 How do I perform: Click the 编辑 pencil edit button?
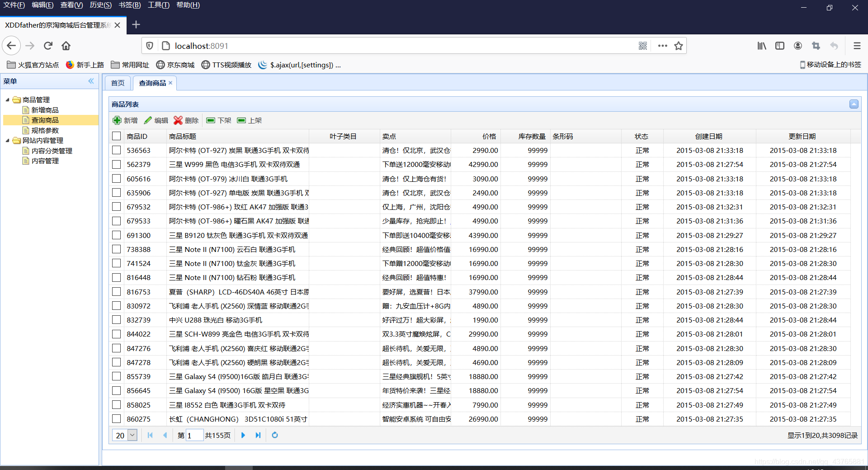pos(156,120)
